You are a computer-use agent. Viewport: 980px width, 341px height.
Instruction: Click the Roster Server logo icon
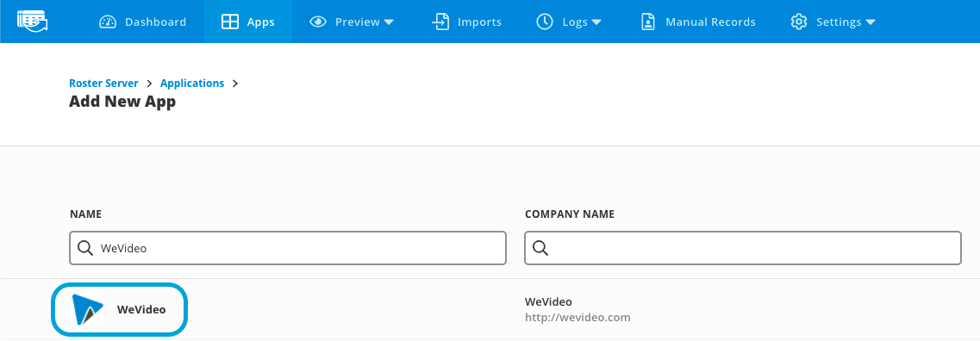[33, 22]
